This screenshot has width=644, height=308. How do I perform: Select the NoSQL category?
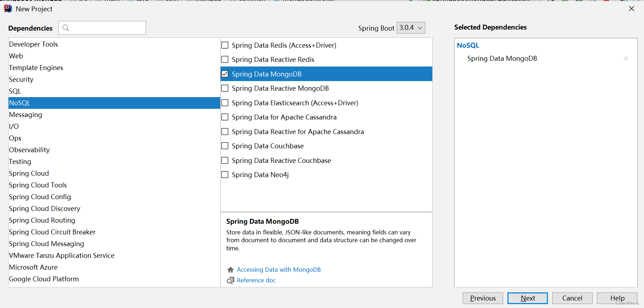tap(114, 103)
